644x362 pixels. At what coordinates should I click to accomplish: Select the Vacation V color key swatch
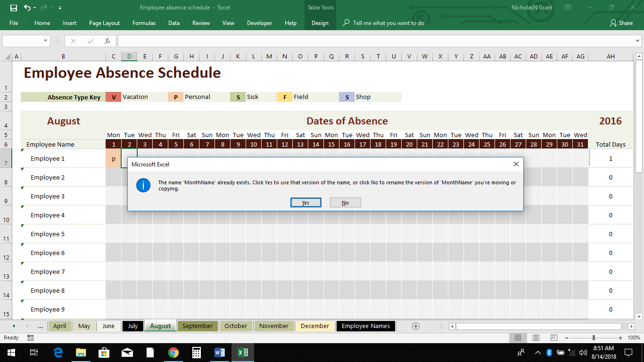(x=113, y=97)
